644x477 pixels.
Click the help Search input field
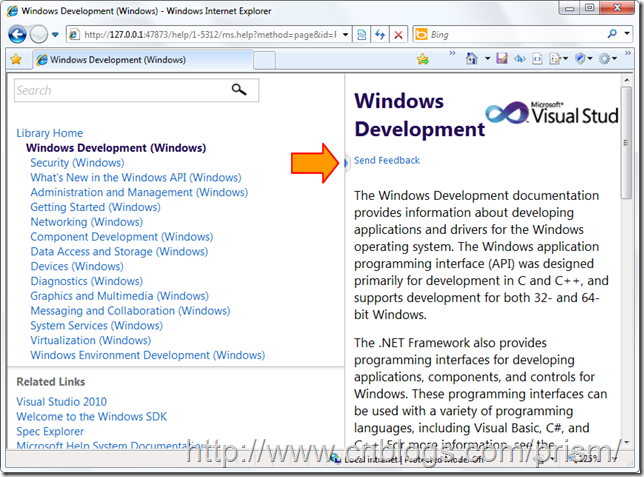pos(118,90)
